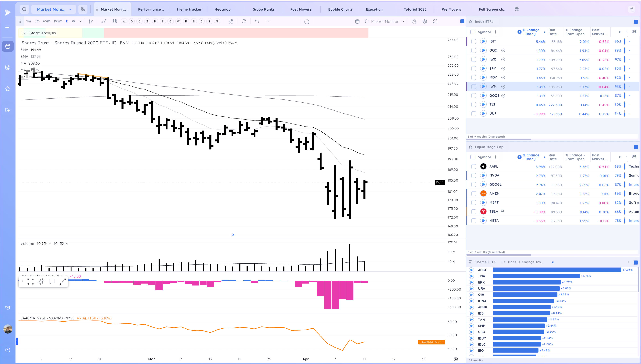Open the indicators icon in chart toolbar
The image size is (641, 364).
pyautogui.click(x=104, y=21)
